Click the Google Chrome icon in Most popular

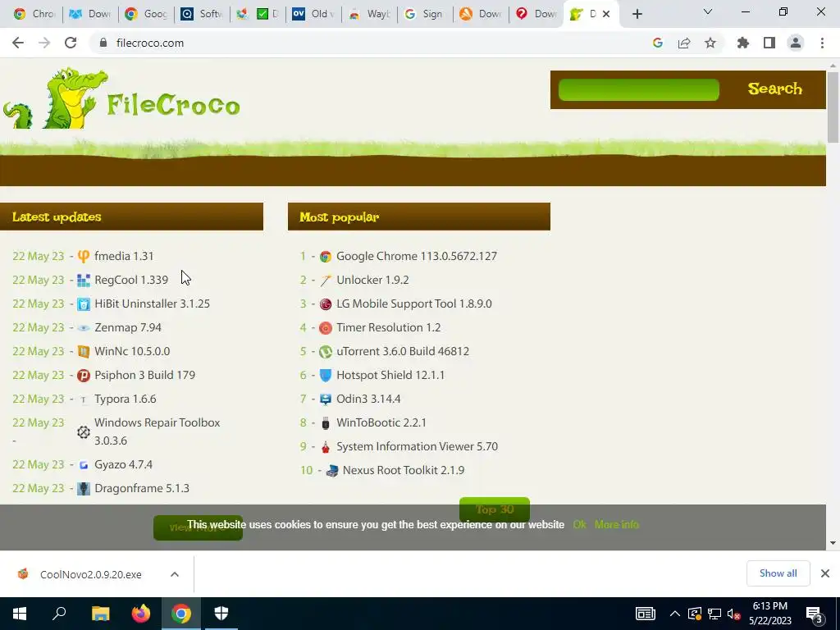[x=325, y=257]
